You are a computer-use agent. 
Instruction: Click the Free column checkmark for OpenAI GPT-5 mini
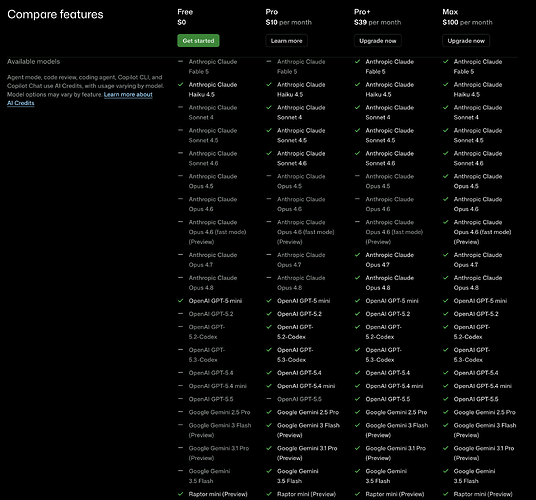(x=180, y=301)
